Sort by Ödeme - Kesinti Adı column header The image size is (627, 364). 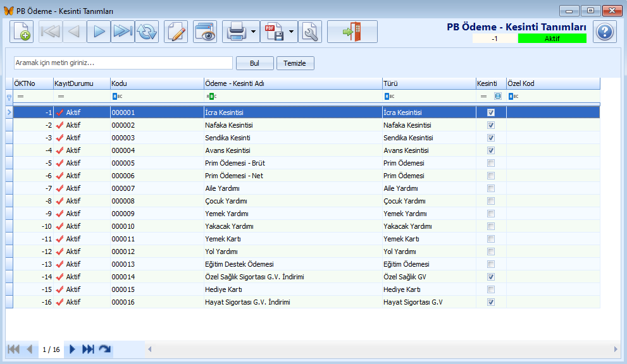tap(293, 83)
